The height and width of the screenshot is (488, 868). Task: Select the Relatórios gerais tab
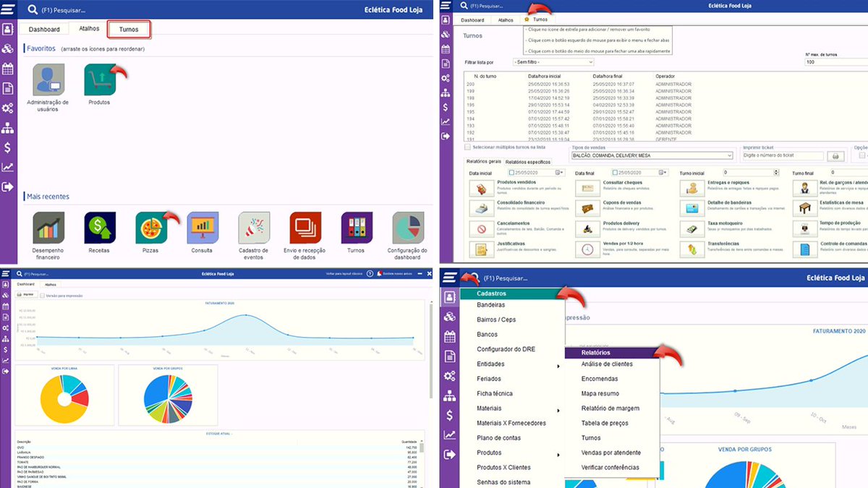pyautogui.click(x=484, y=161)
